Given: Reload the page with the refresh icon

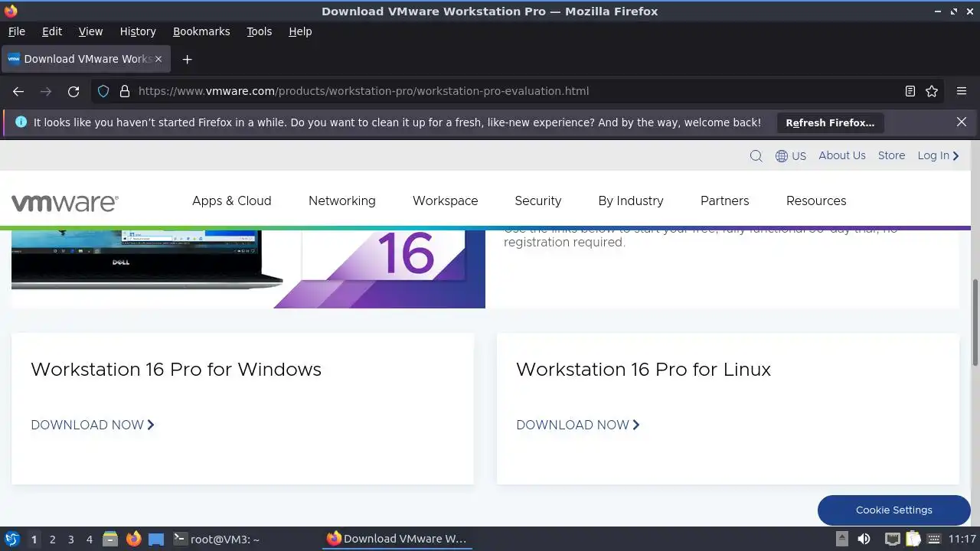Looking at the screenshot, I should [73, 91].
